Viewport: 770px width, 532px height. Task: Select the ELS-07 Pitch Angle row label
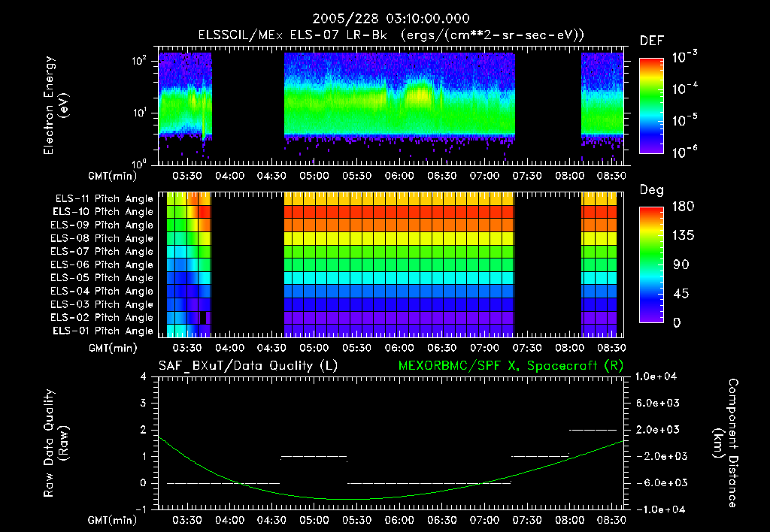click(102, 251)
